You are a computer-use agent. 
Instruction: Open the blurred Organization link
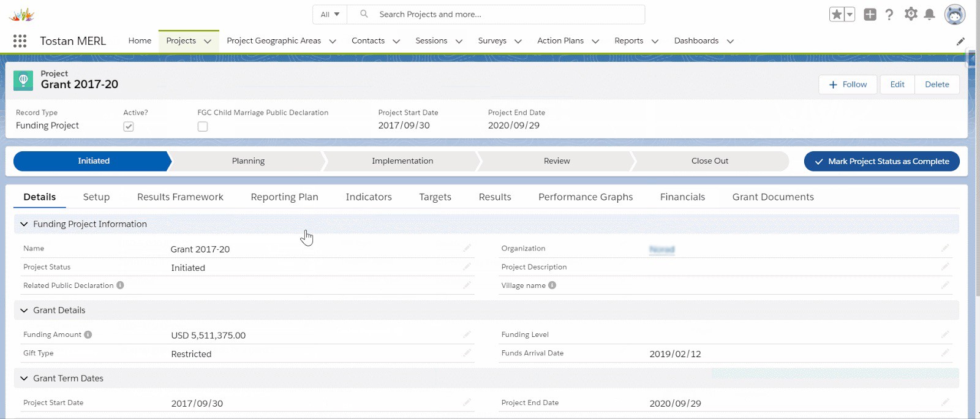coord(661,249)
